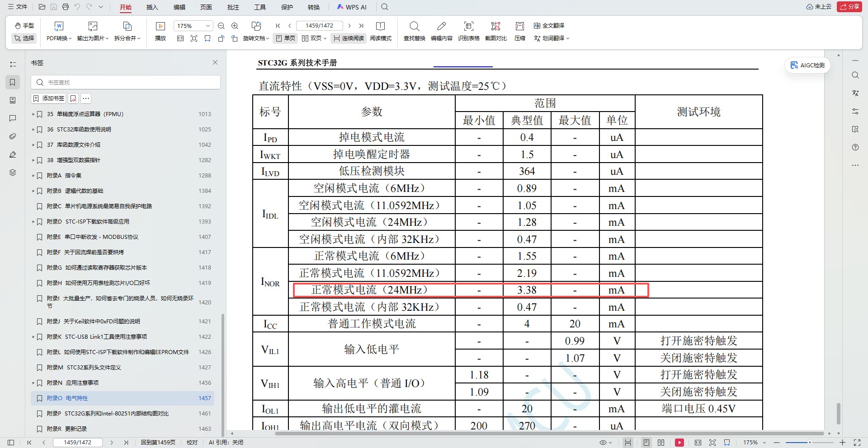
Task: Adjust the zoom slider in status bar
Action: 809,443
